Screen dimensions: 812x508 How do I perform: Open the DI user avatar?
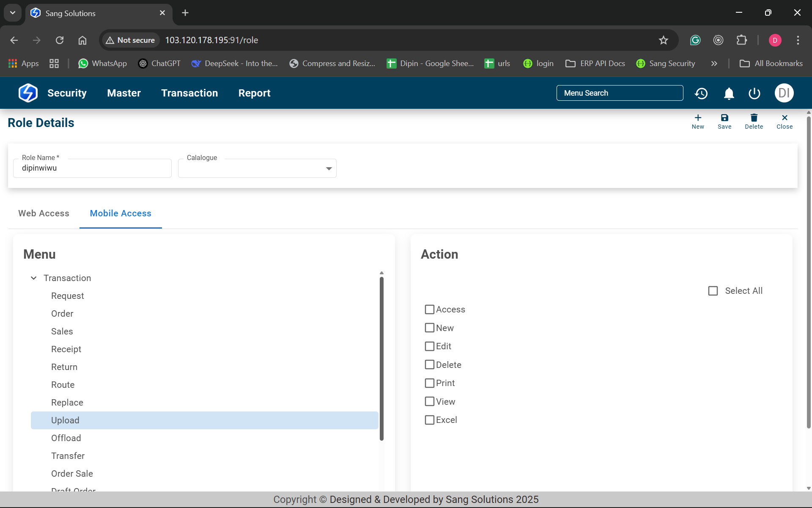click(x=784, y=93)
